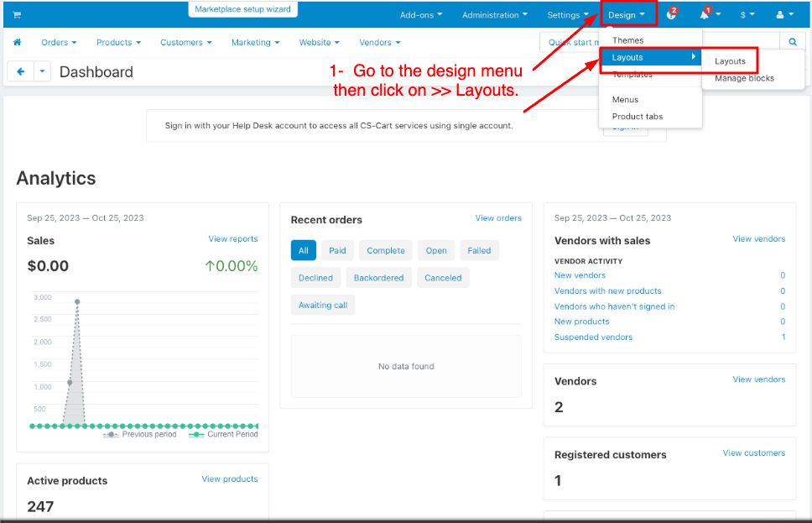
Task: Click the Dashboard page title
Action: (x=96, y=72)
